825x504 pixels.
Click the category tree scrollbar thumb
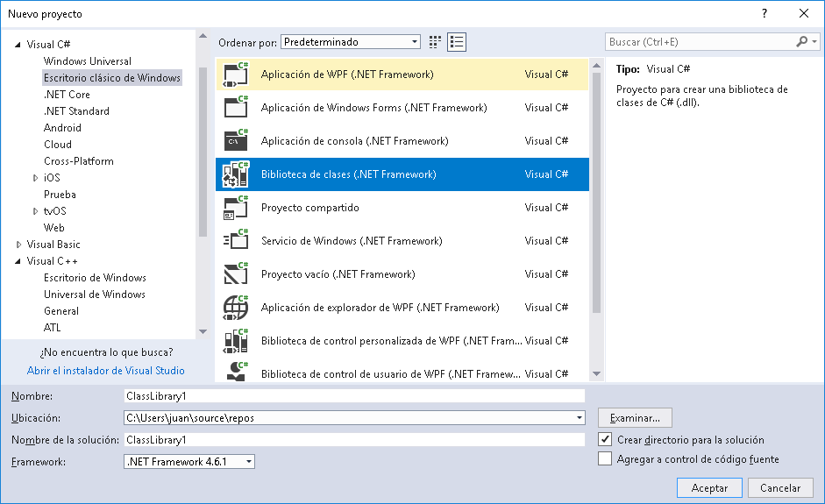click(203, 152)
